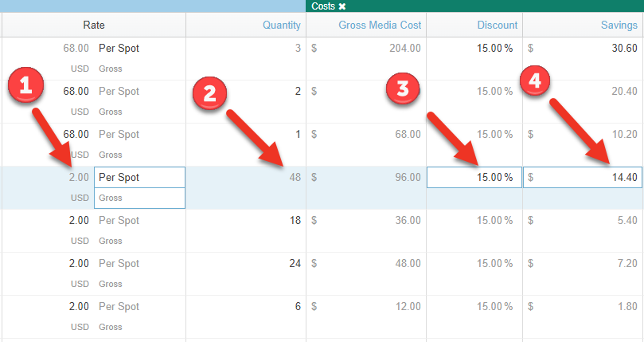Edit the savings field showing 14.40

tap(583, 177)
